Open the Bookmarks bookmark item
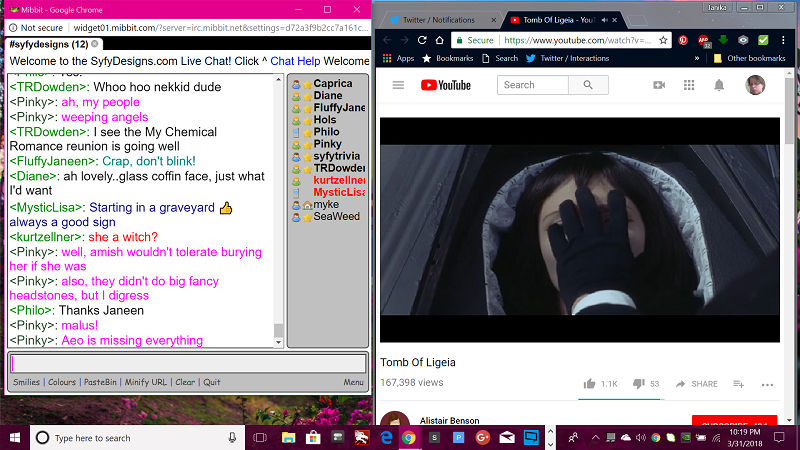 448,58
